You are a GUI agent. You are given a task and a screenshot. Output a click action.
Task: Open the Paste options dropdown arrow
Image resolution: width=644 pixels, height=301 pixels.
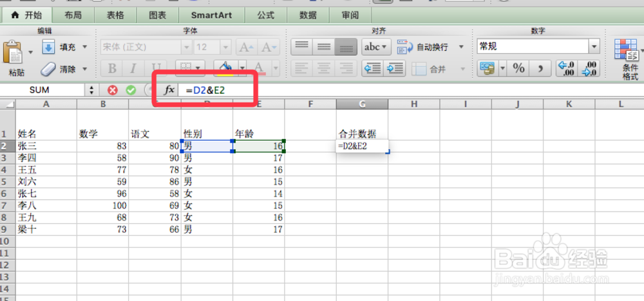[30, 53]
